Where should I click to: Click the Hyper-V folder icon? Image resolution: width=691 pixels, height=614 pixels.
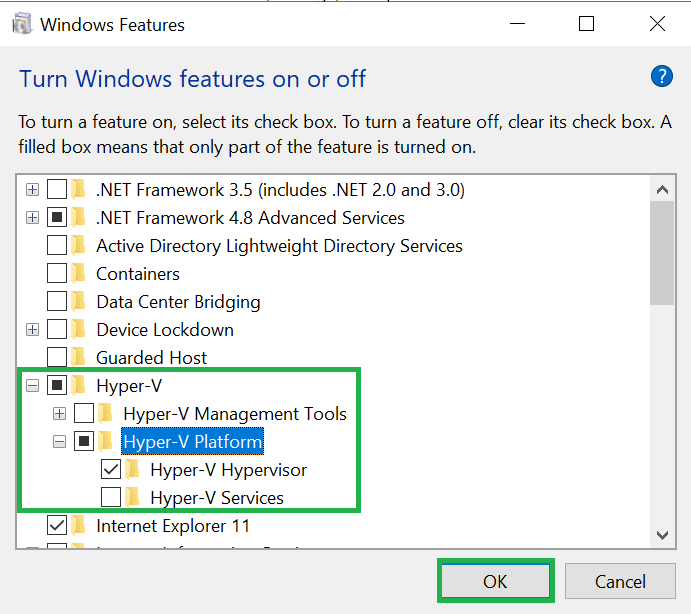[80, 386]
